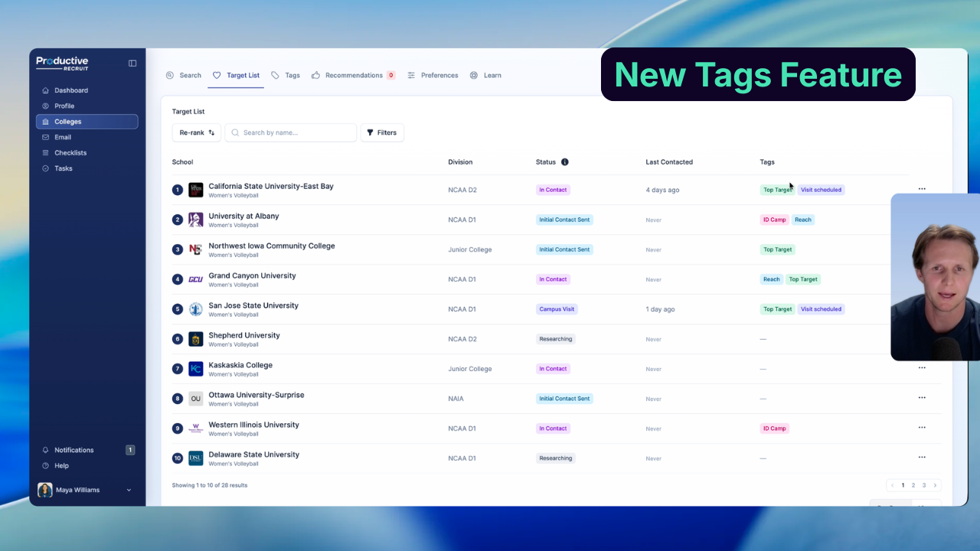Screen dimensions: 980x551
Task: Click the ID Camp tag on University at Albany
Action: [x=775, y=220]
